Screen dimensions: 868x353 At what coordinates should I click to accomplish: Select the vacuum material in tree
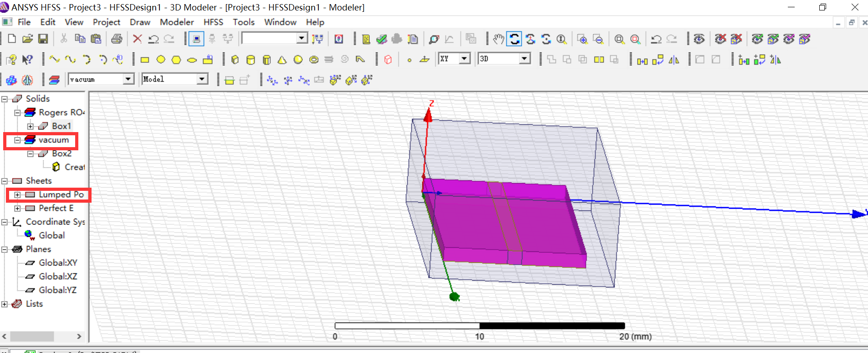click(x=54, y=140)
